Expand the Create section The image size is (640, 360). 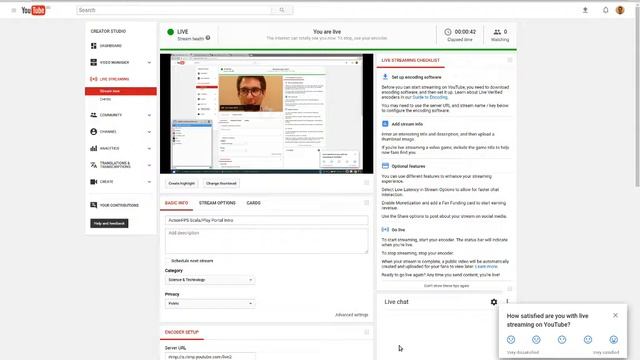coord(149,182)
